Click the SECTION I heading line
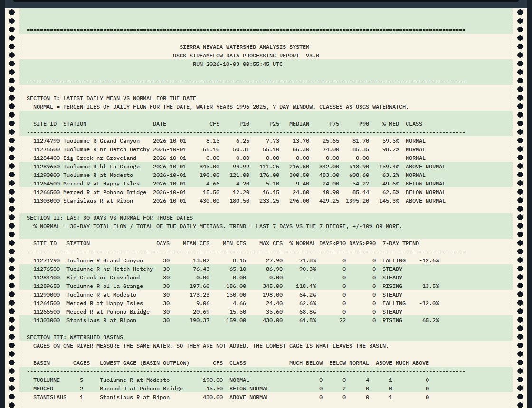The image size is (532, 408). point(111,98)
